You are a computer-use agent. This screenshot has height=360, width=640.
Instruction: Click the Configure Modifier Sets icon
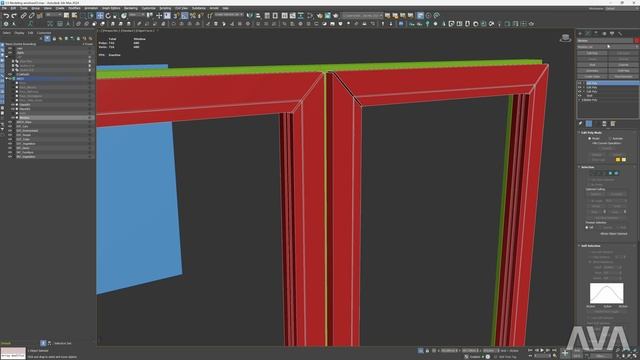613,124
